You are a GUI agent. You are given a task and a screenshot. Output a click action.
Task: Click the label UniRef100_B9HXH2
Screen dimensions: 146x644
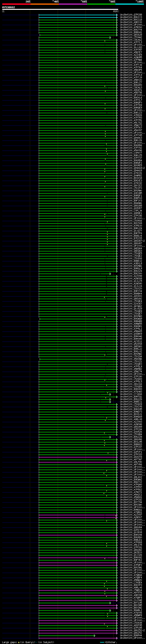pyautogui.click(x=131, y=557)
